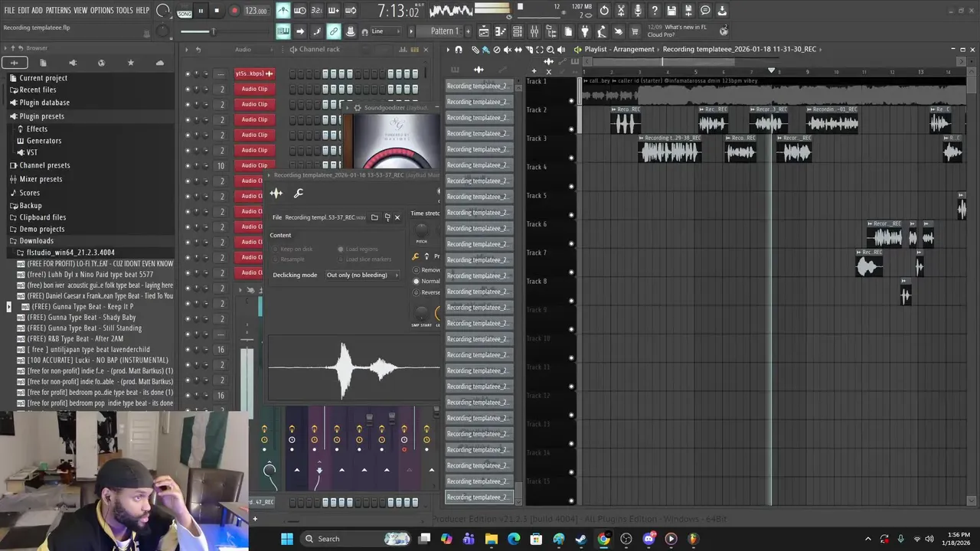Click the microphone audio recording icon

point(638,11)
